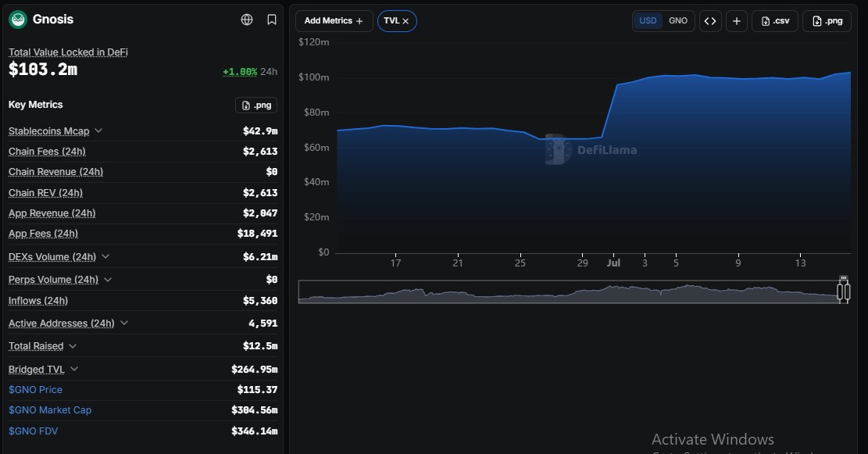Click the $42.9m stablecoins value
This screenshot has height=454, width=868.
coord(260,131)
